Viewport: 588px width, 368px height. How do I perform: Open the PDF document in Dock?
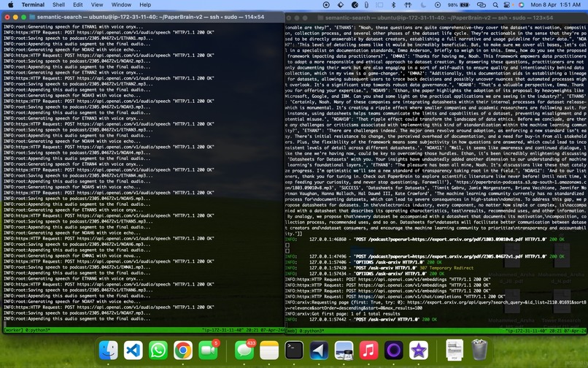pos(454,350)
